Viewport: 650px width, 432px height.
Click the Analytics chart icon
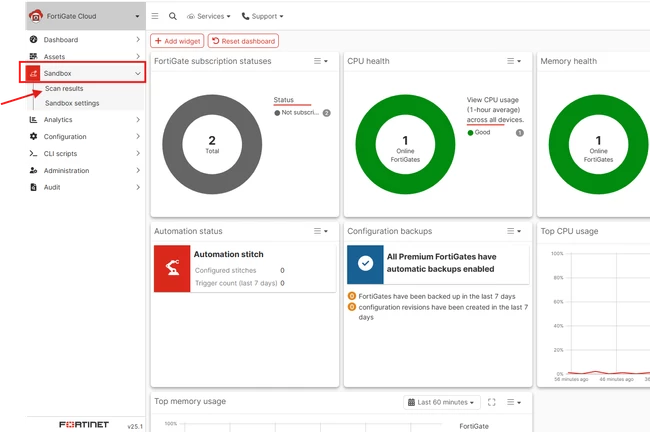(x=34, y=119)
